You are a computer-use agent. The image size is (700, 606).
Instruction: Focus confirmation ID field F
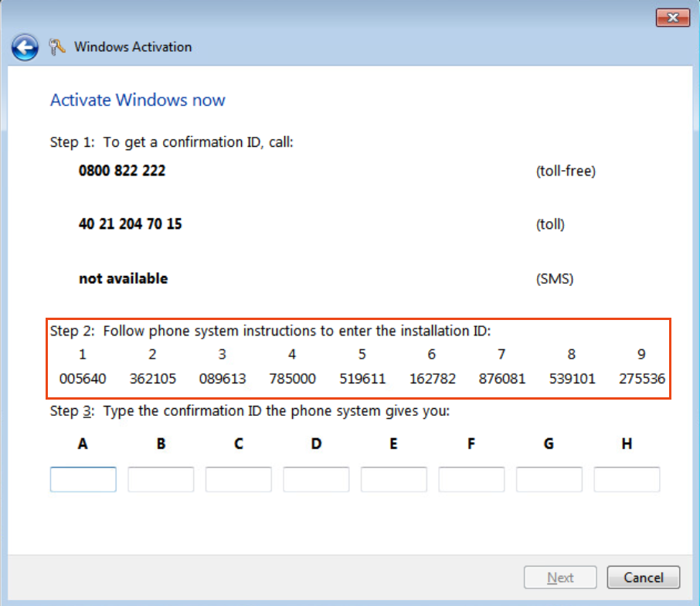tap(471, 479)
